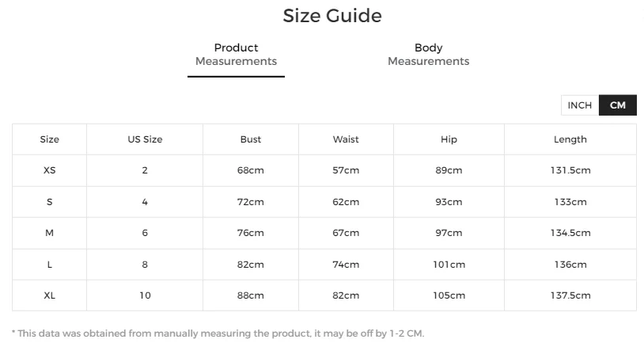The height and width of the screenshot is (343, 644).
Task: Click the US Size column header
Action: pyautogui.click(x=145, y=139)
